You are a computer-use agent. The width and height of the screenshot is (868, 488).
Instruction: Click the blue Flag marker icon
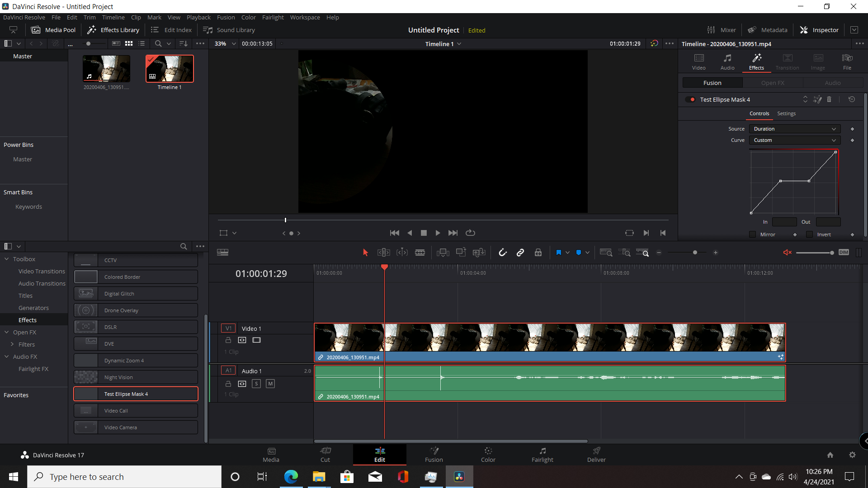point(559,253)
